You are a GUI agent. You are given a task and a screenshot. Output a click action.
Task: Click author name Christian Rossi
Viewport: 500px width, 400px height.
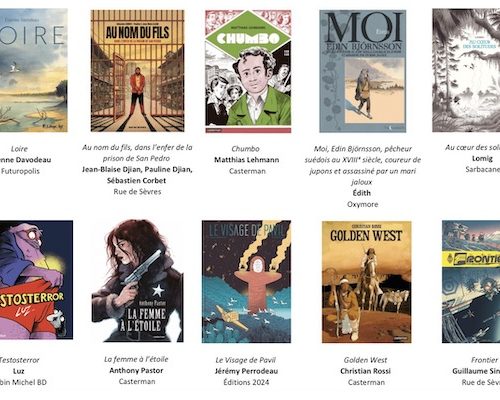click(366, 371)
